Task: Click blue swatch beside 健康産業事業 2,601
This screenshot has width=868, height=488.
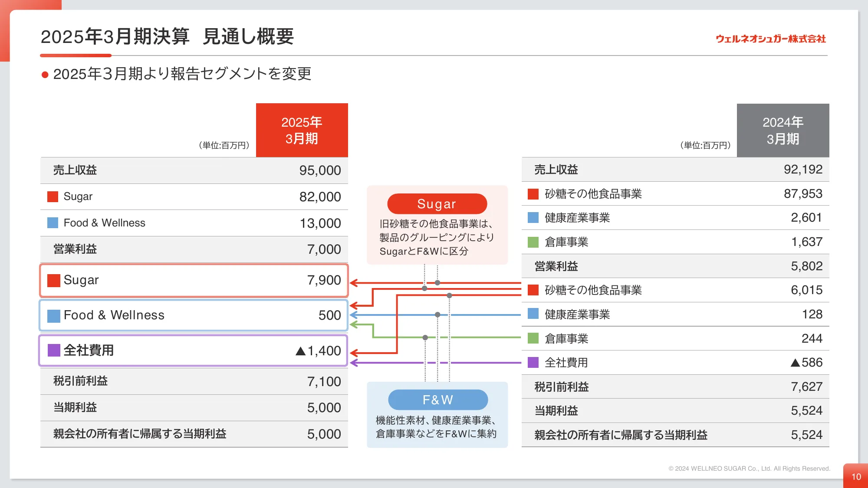Action: [533, 218]
